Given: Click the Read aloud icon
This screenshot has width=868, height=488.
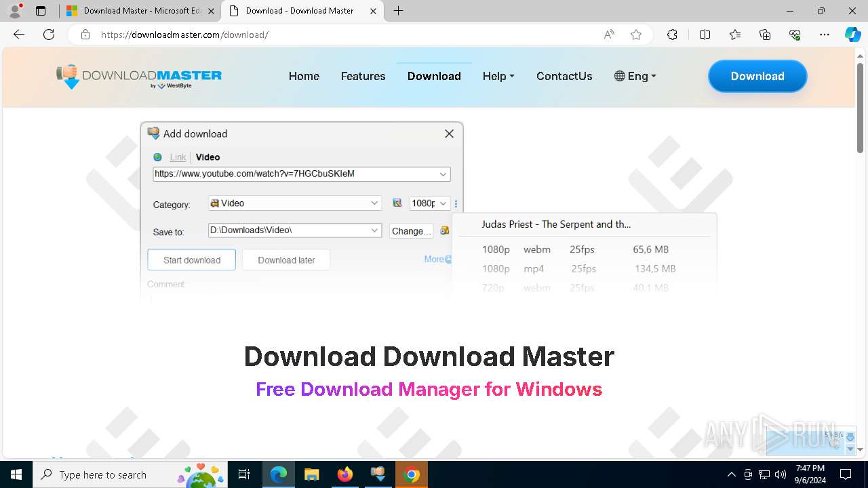Looking at the screenshot, I should click(x=609, y=35).
